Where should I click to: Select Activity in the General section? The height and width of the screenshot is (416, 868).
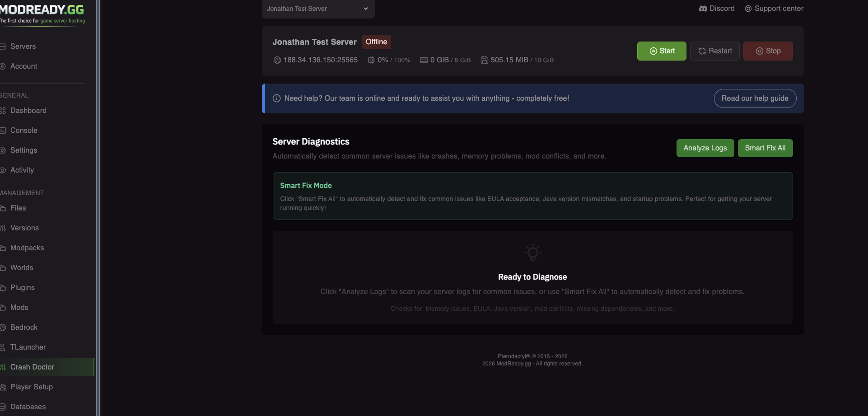click(3, 170)
